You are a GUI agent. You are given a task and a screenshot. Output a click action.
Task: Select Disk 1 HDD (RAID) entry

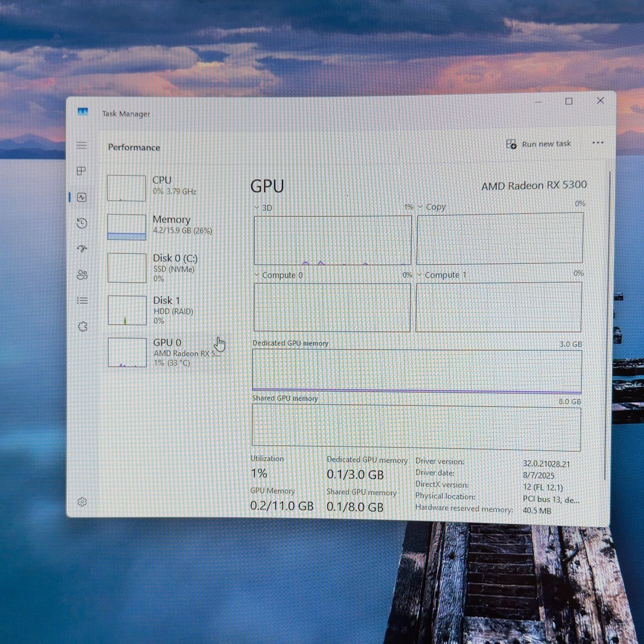164,310
